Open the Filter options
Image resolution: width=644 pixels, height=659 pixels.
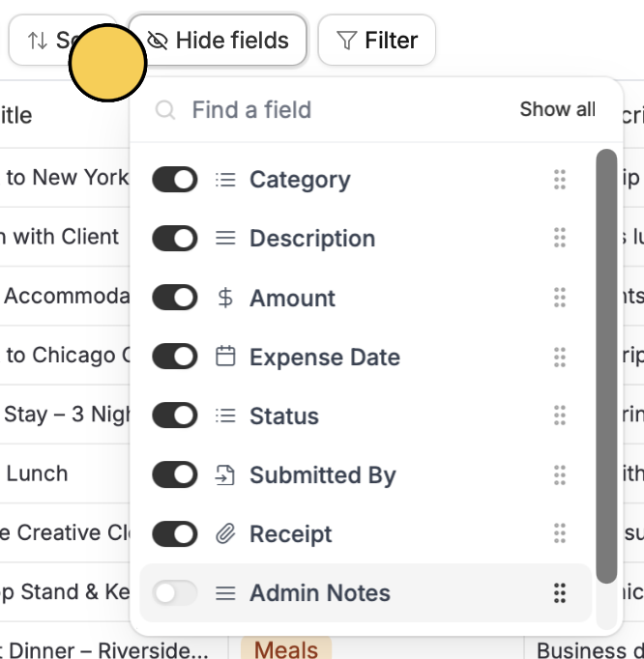click(x=377, y=41)
